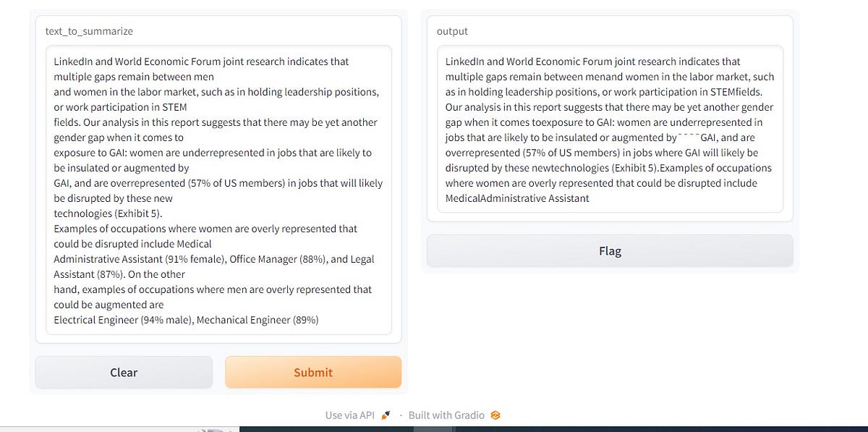This screenshot has height=432, width=868.
Task: Click the taskbar area at screen bottom
Action: click(x=434, y=428)
